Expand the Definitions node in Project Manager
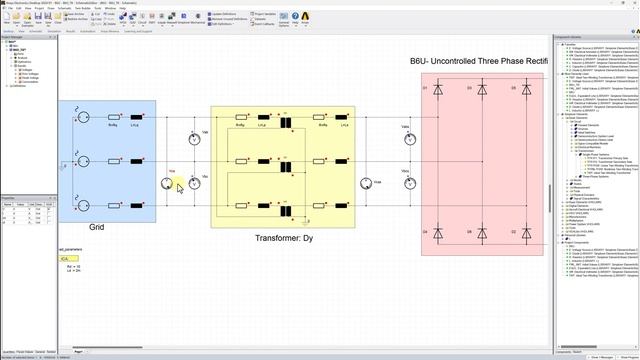This screenshot has width=640, height=360. tap(7, 86)
